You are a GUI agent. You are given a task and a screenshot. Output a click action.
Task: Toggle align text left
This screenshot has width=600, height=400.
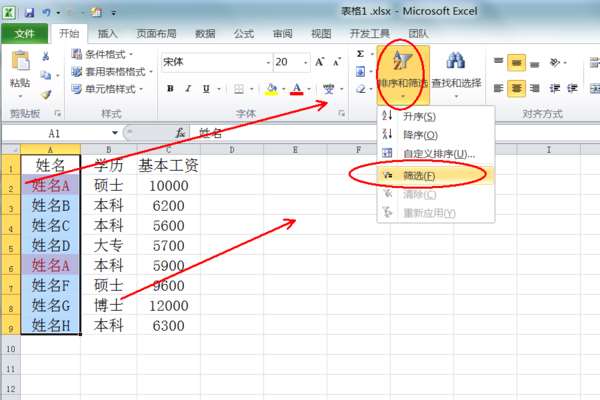point(498,89)
